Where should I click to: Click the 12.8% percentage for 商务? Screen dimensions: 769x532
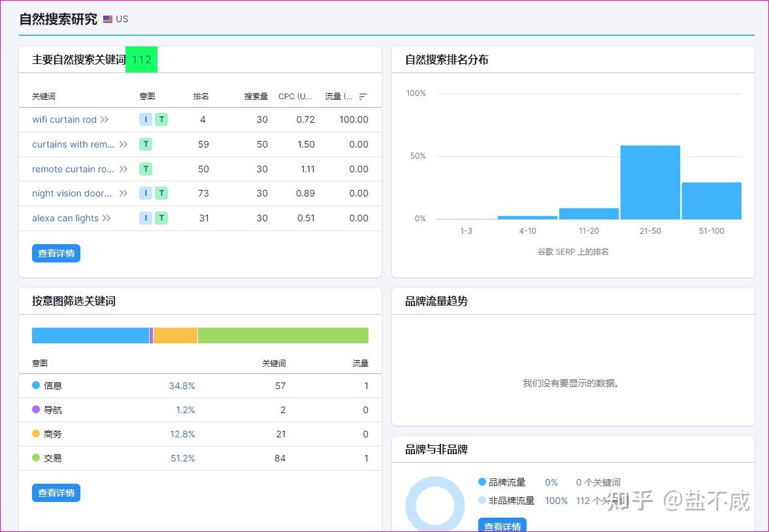pyautogui.click(x=182, y=434)
